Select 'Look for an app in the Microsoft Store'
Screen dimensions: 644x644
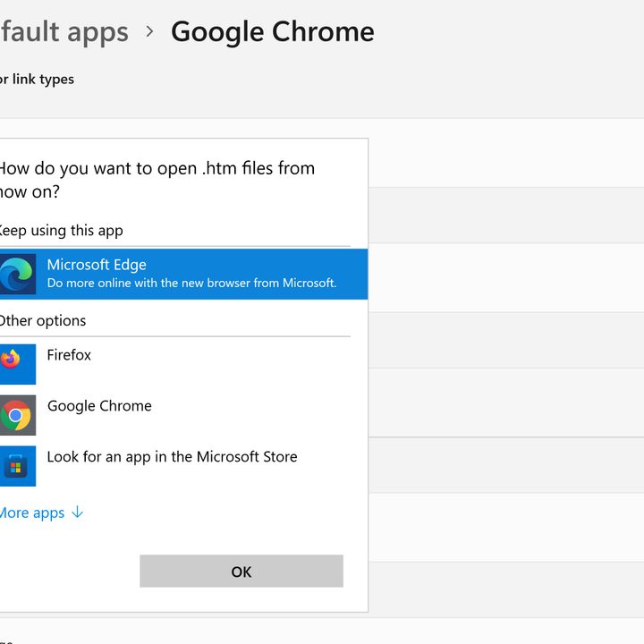(172, 457)
